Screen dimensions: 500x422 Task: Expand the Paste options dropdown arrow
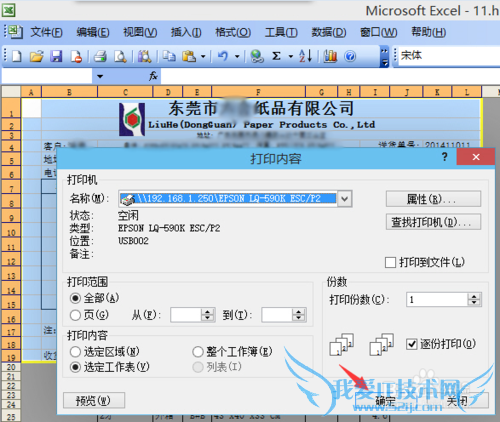pyautogui.click(x=203, y=56)
